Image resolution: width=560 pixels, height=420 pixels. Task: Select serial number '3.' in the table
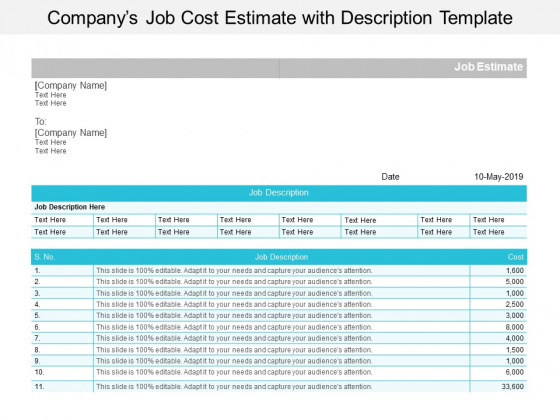point(38,293)
